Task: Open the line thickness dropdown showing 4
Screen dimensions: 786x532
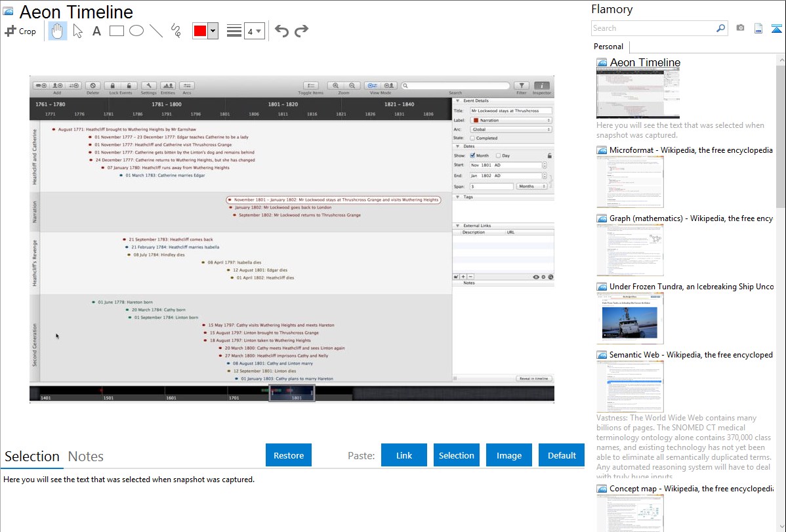Action: click(254, 31)
